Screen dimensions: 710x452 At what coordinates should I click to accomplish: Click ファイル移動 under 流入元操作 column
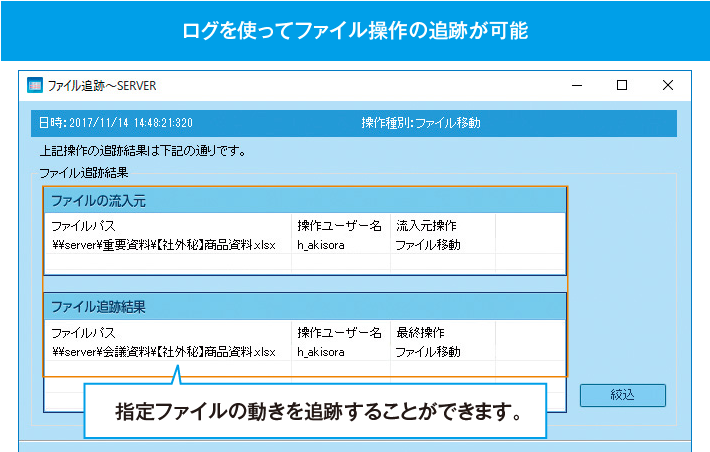coord(428,245)
